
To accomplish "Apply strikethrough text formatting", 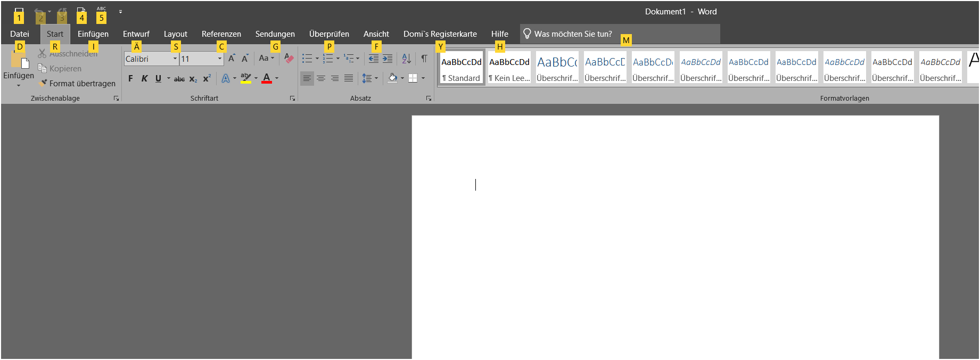I will (x=179, y=78).
